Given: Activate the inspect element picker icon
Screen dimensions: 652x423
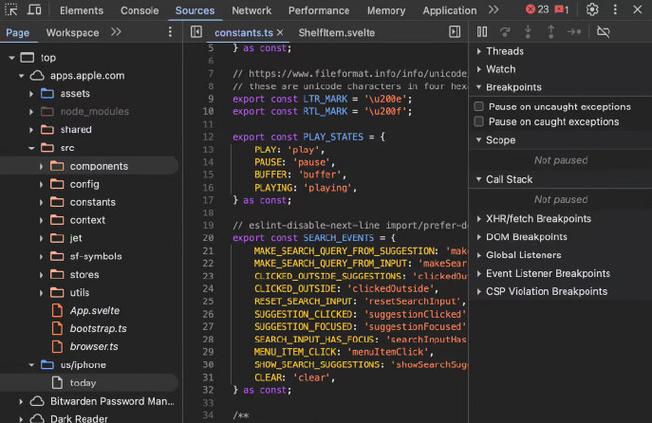Looking at the screenshot, I should 11,10.
